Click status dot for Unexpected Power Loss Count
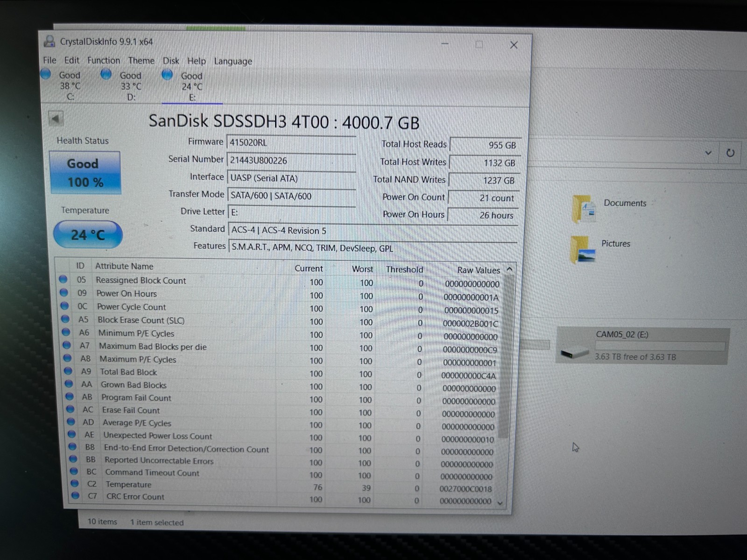747x560 pixels. 71,434
